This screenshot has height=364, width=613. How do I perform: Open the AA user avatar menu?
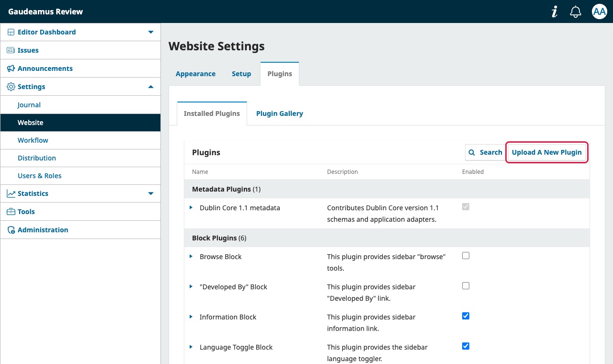coord(600,11)
